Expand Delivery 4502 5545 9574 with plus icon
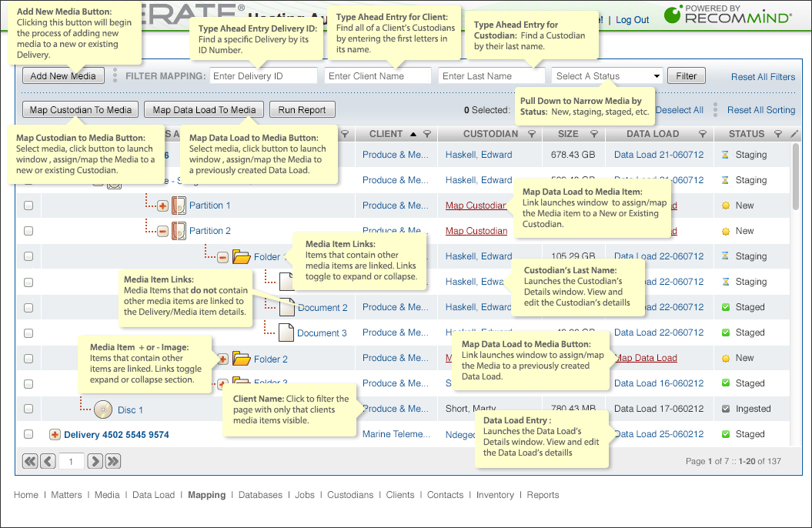Viewport: 812px width, 528px height. click(55, 435)
